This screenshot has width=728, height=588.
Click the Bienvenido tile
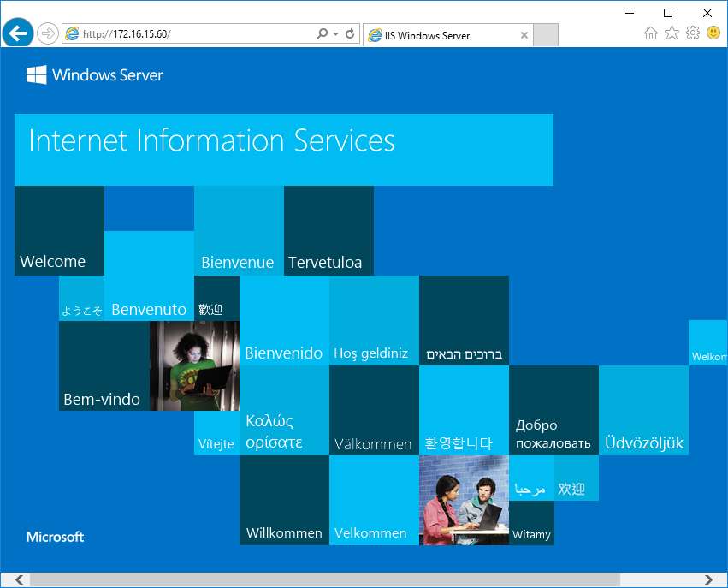(x=284, y=320)
